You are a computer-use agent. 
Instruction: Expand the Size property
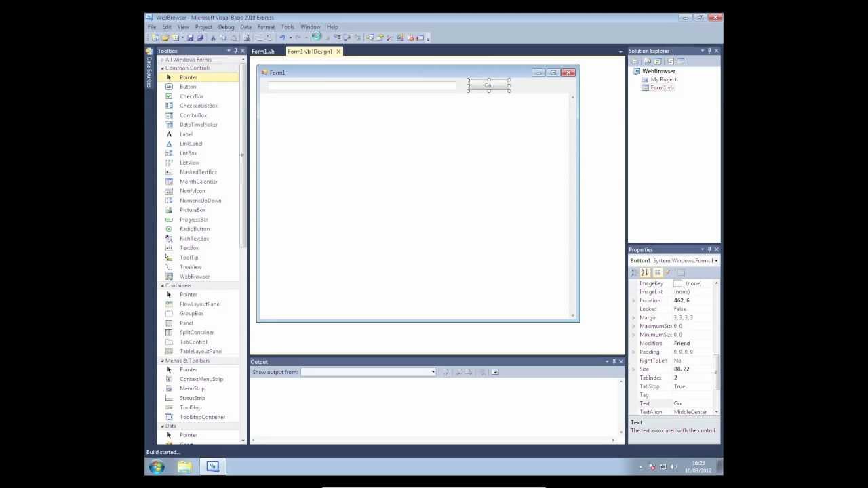pyautogui.click(x=634, y=369)
